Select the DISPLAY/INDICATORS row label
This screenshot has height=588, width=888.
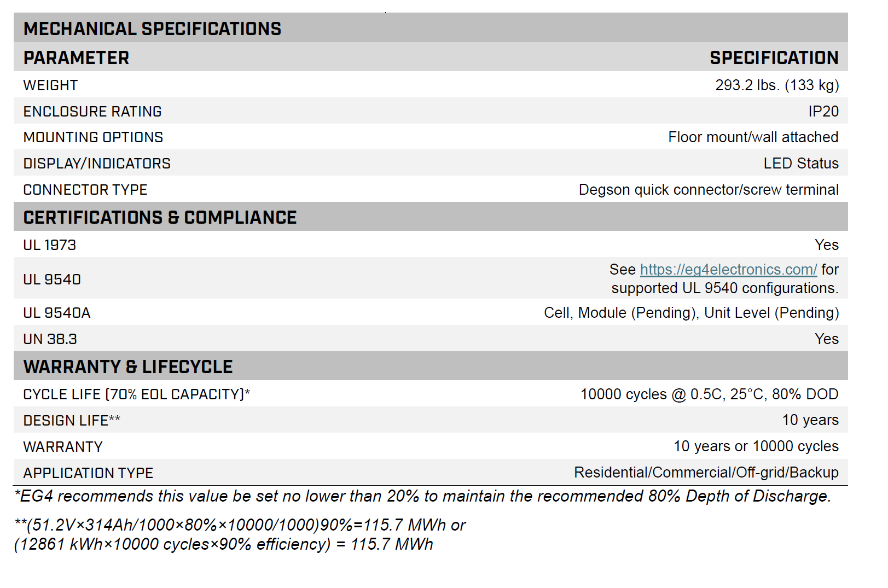97,164
